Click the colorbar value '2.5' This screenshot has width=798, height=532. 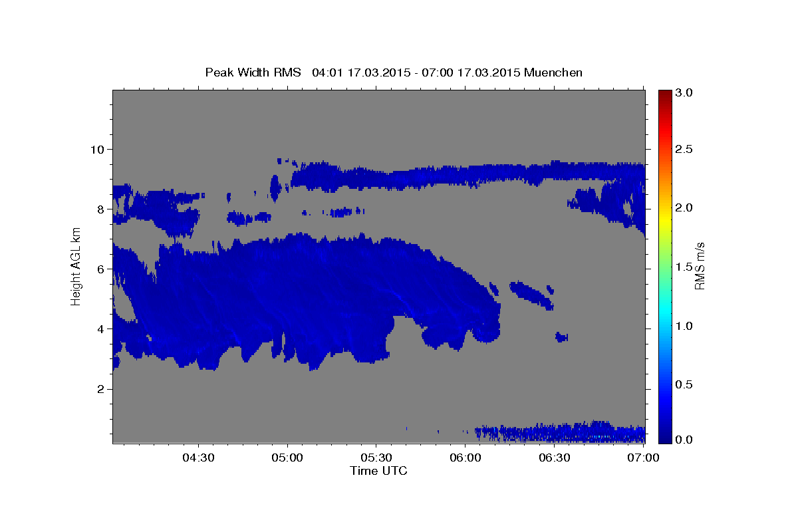[685, 149]
